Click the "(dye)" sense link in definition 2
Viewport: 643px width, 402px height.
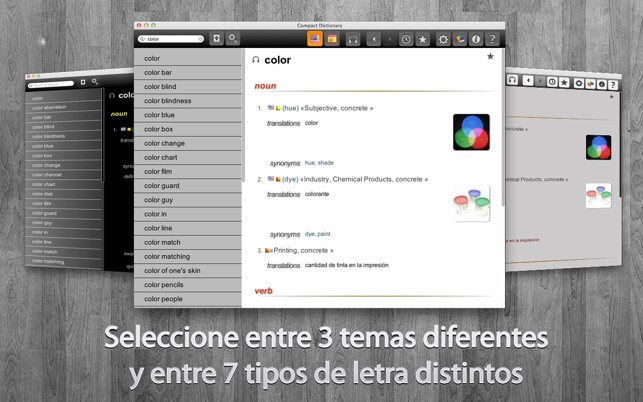point(290,179)
